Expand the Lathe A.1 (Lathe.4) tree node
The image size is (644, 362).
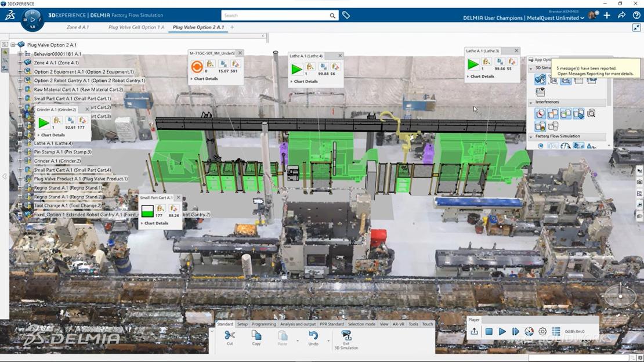(19, 143)
